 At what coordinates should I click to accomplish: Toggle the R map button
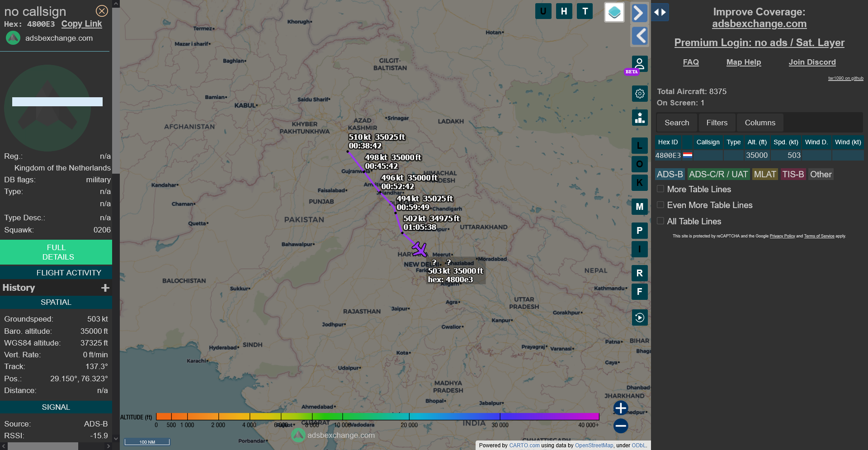(x=639, y=273)
